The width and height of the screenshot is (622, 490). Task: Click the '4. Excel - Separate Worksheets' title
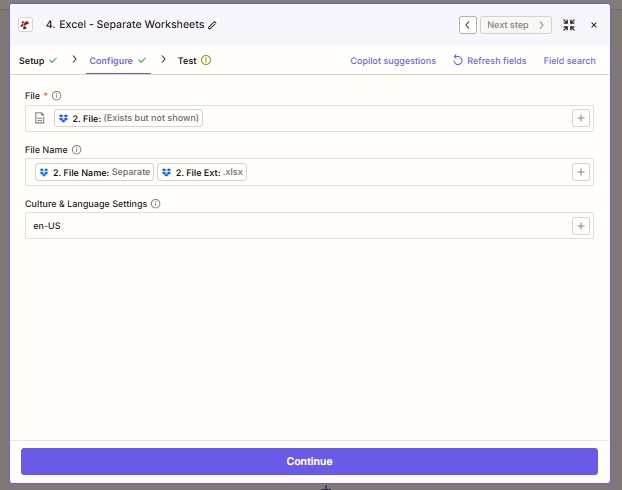point(125,25)
